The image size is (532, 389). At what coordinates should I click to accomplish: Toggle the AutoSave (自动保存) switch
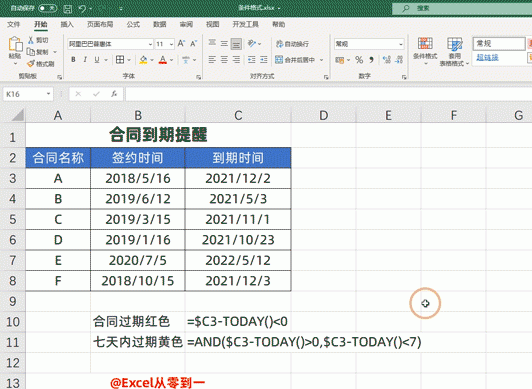pos(47,8)
